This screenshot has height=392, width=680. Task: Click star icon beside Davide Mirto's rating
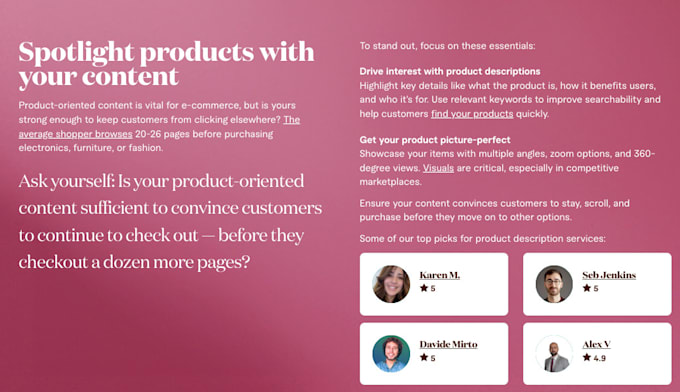424,357
